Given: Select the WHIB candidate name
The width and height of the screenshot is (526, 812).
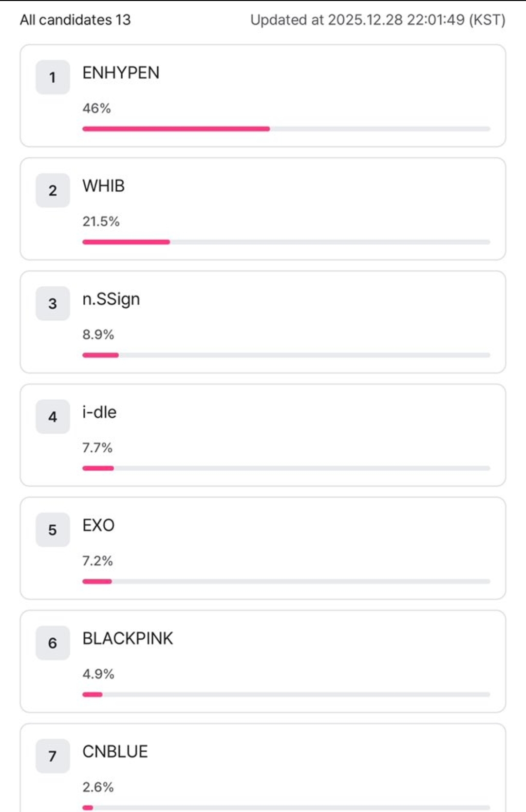Looking at the screenshot, I should 103,186.
